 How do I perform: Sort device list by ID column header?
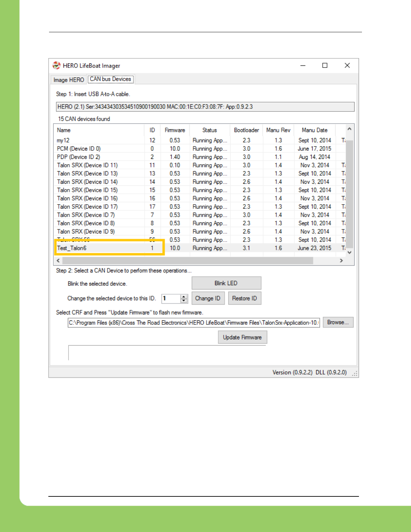coord(152,130)
